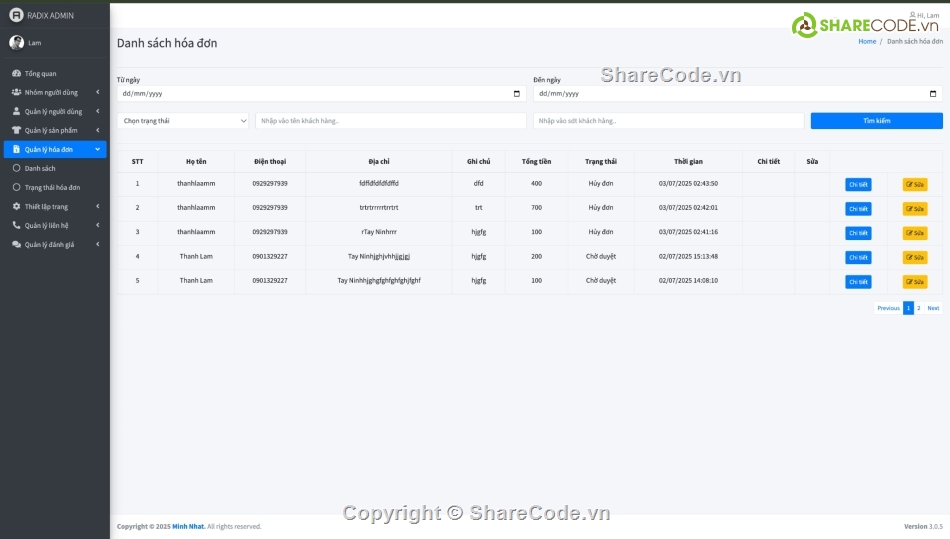Expand Quản lý liên hệ chevron
Viewport: 950px width, 539px height.
98,225
